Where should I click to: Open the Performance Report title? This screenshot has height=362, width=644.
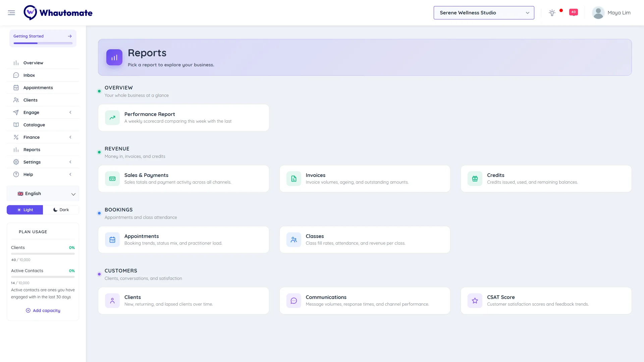[150, 114]
